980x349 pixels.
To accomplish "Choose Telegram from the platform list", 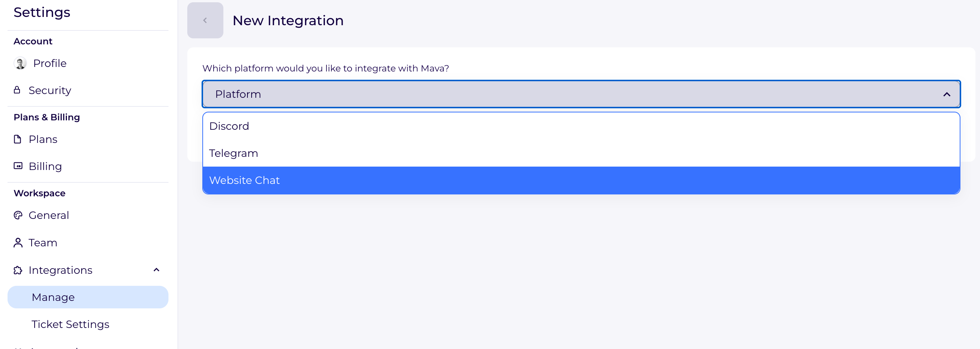I will (234, 153).
